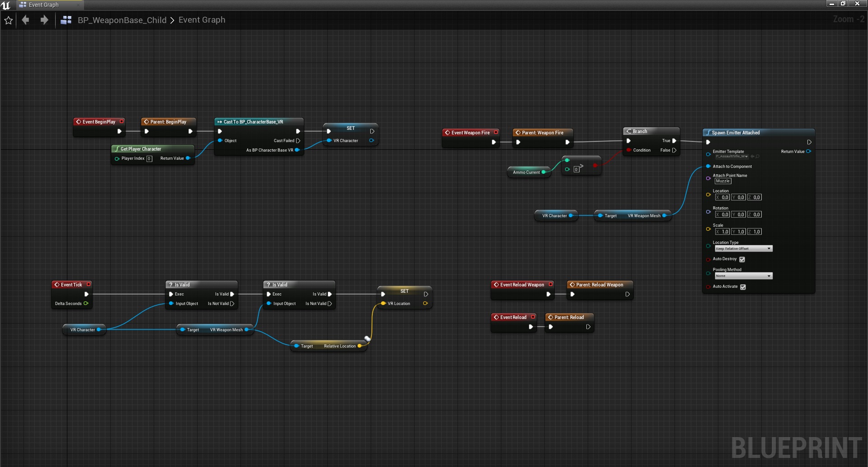This screenshot has height=467, width=868.
Task: Click BP_WeaponBase_Child in the breadcrumb
Action: pos(122,20)
